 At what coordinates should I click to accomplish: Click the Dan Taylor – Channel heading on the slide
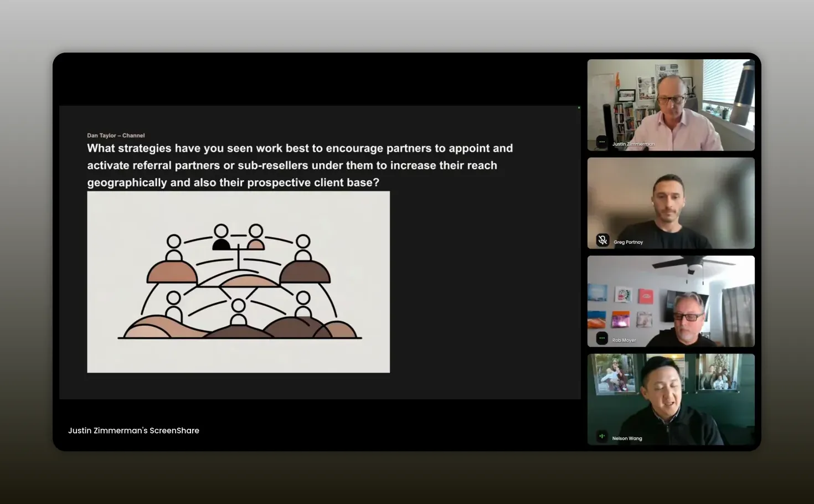pyautogui.click(x=116, y=135)
